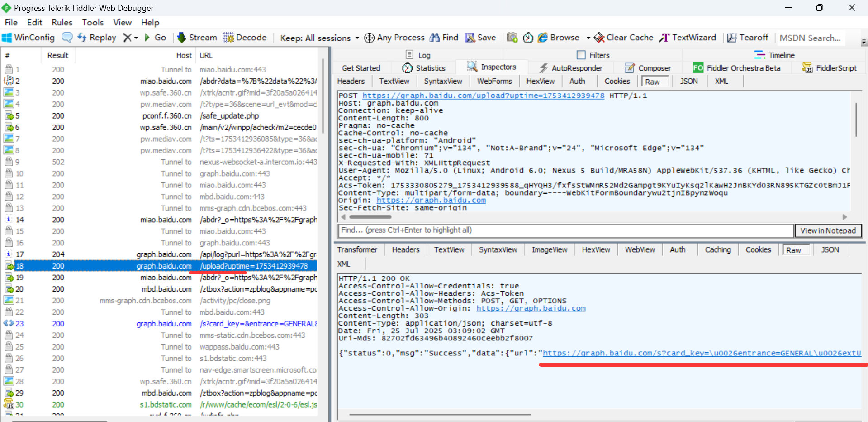Click the Tearoff button
Image resolution: width=868 pixels, height=422 pixels.
pyautogui.click(x=748, y=38)
